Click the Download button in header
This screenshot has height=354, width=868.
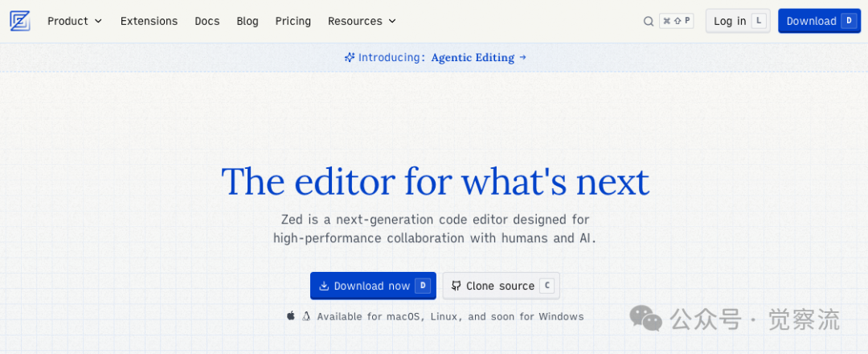(818, 21)
